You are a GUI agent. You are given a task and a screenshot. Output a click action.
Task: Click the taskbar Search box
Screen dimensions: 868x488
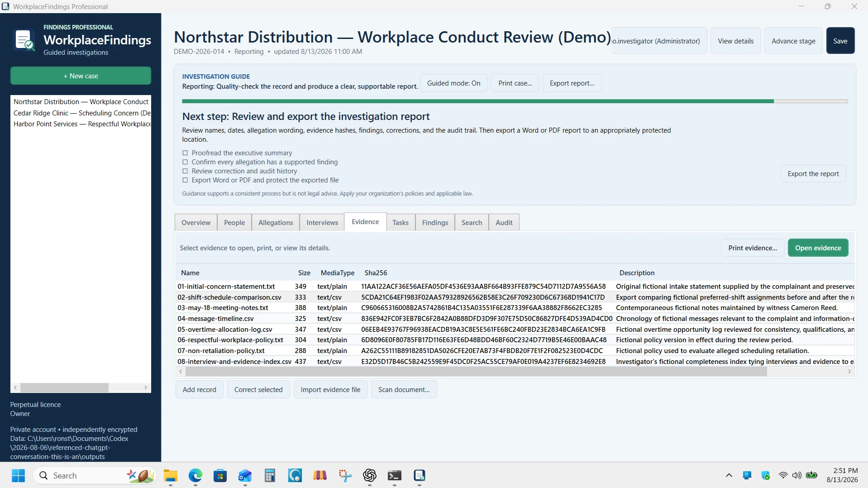94,475
